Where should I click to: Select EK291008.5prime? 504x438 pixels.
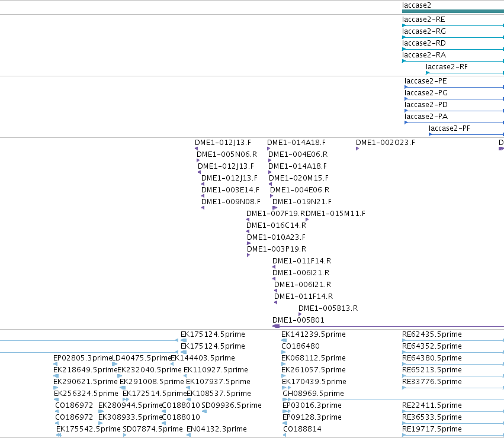(x=152, y=382)
